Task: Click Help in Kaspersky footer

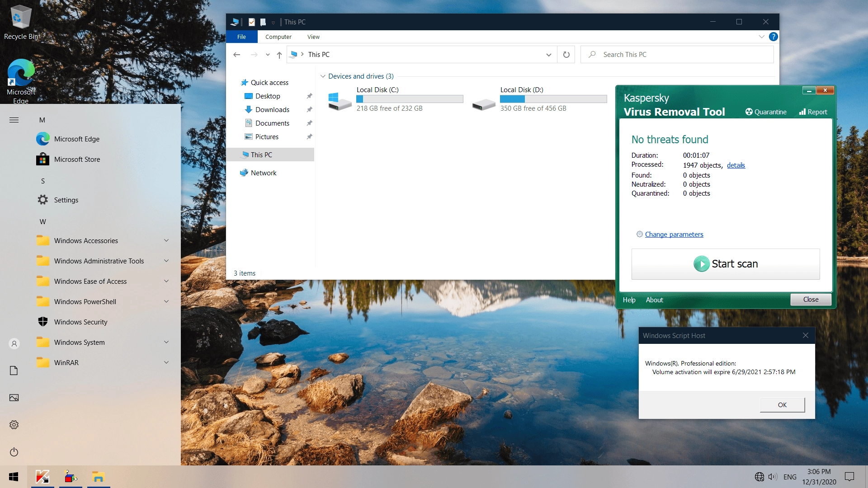Action: click(629, 300)
